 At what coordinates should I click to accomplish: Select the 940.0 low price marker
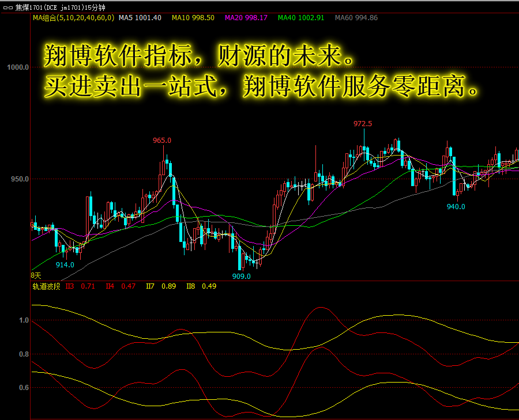tap(456, 207)
